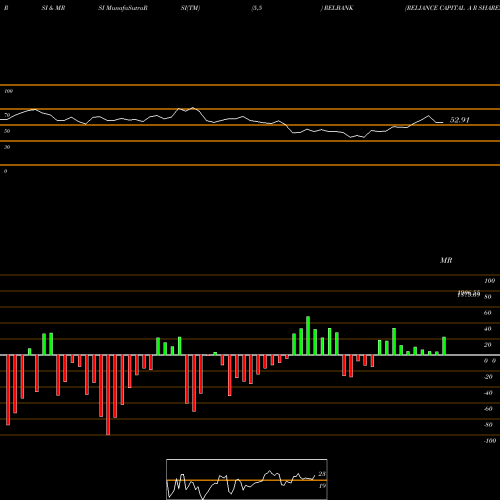Click the SI(TM) header label
Image resolution: width=500 pixels, height=500 pixels.
coord(190,8)
